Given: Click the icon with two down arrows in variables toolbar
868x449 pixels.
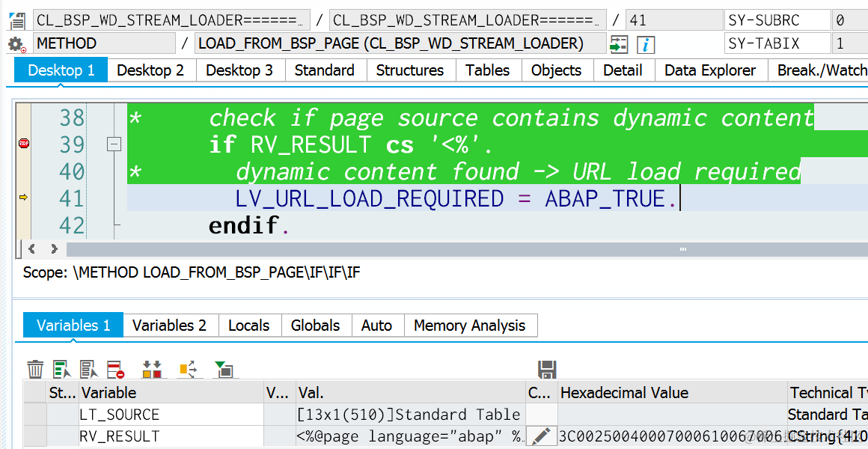Looking at the screenshot, I should pos(152,369).
